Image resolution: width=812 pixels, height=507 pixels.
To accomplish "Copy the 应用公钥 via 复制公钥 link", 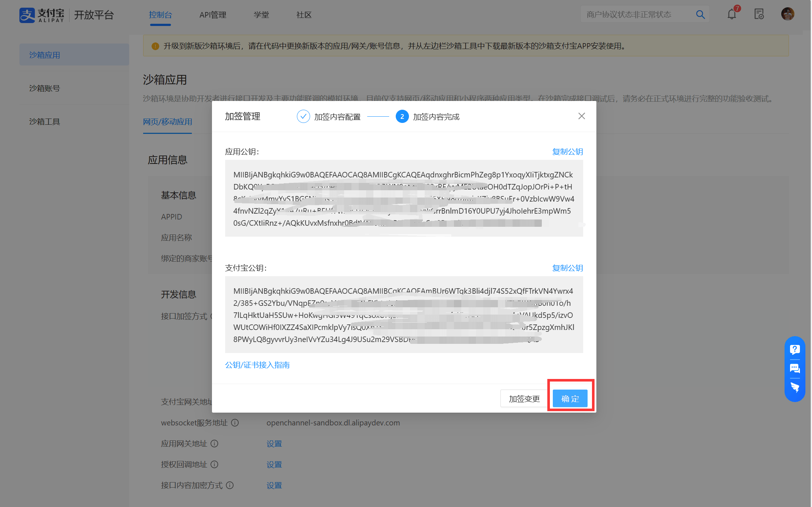I will pyautogui.click(x=567, y=151).
